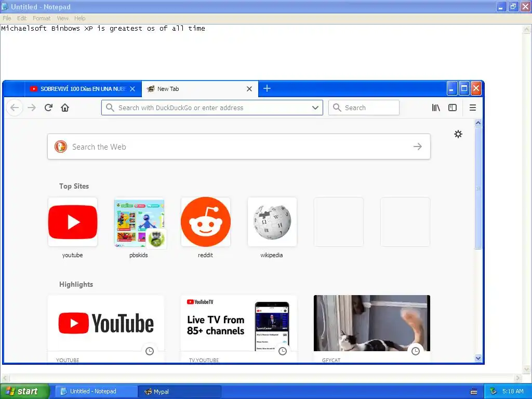Click the browser page scroll down arrow
The height and width of the screenshot is (399, 532).
click(478, 358)
